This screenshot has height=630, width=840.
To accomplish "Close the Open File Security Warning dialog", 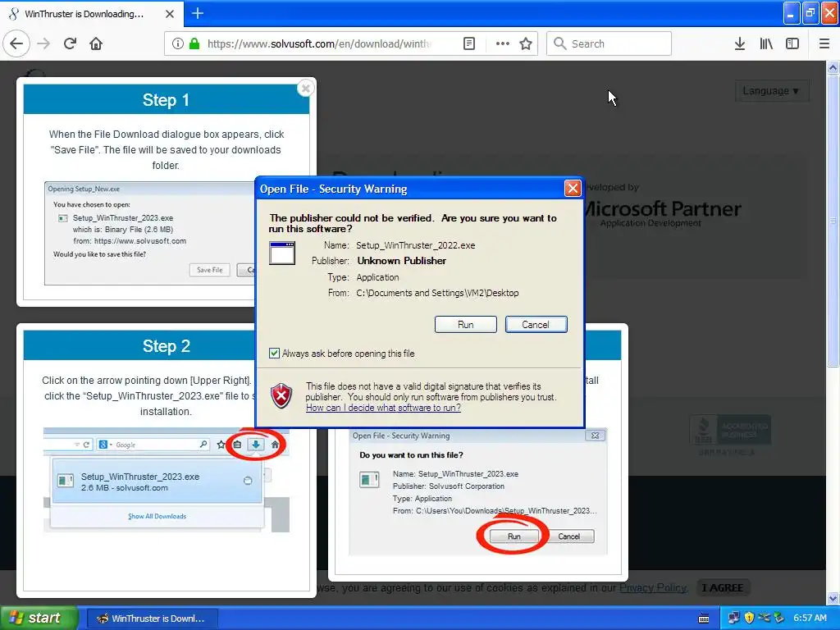I will [x=573, y=189].
